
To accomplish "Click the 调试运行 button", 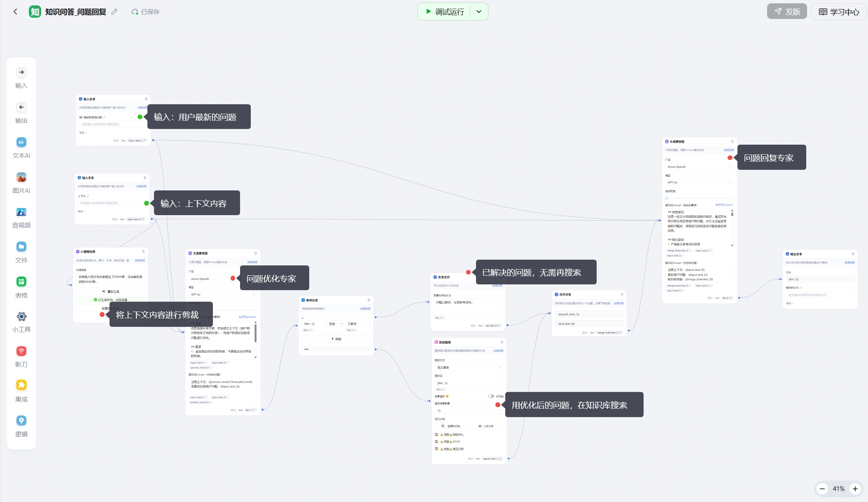I will (x=445, y=12).
